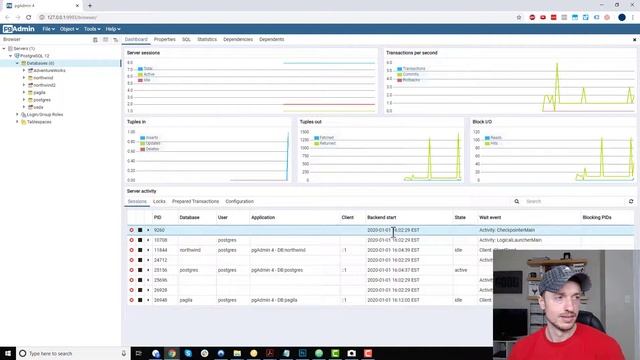Switch to the Statistics tab

207,40
